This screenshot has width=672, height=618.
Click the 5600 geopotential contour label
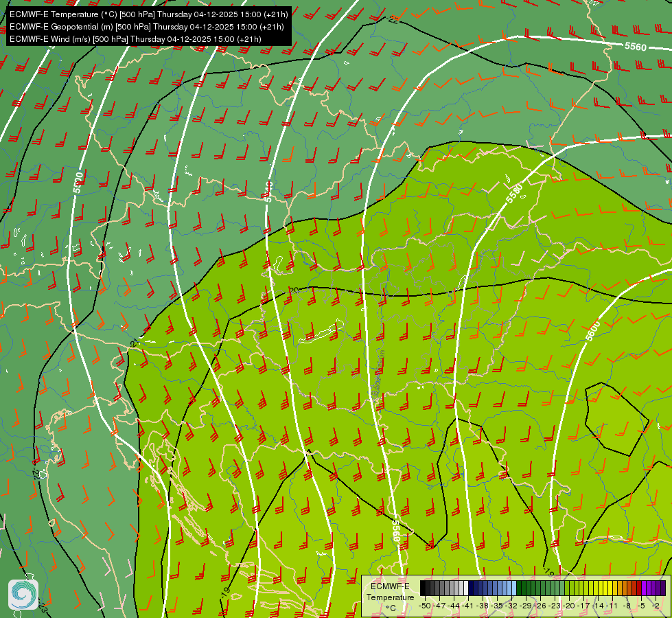click(592, 331)
